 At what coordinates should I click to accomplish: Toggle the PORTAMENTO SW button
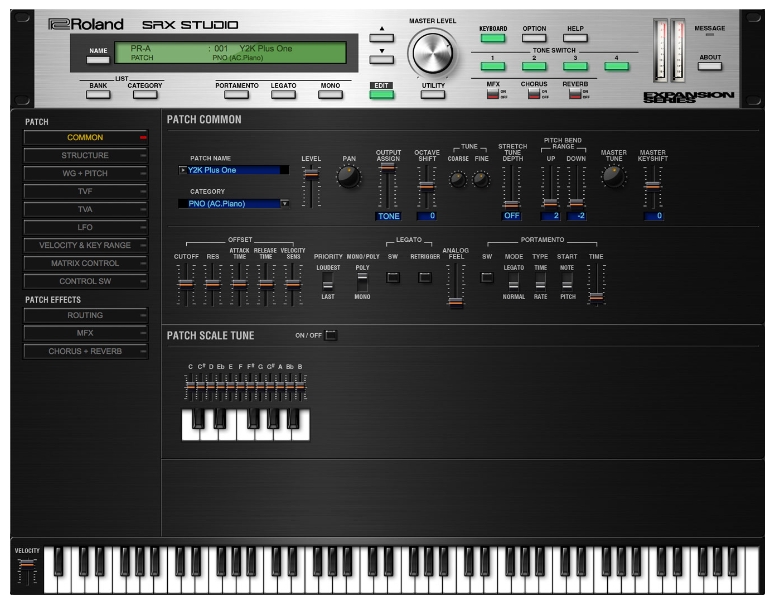[x=487, y=277]
